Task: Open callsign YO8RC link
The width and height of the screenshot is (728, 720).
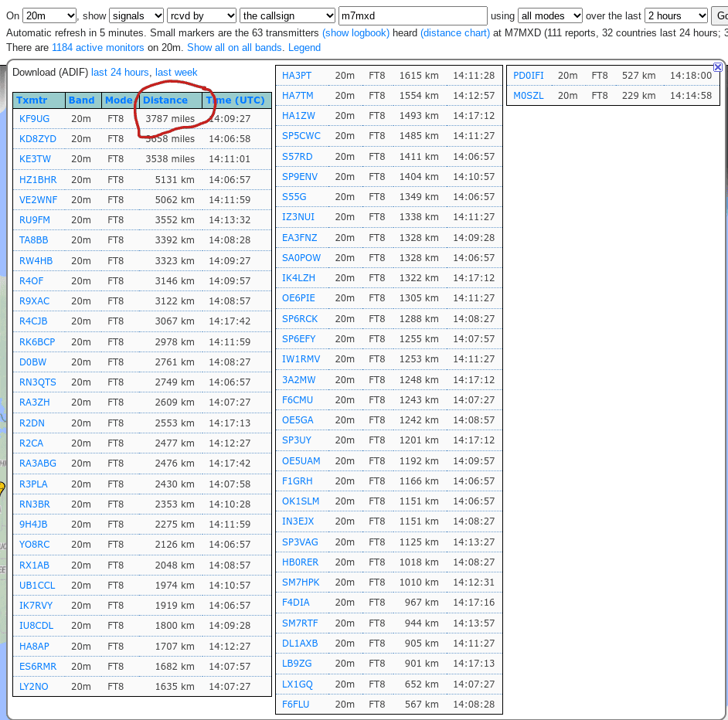Action: point(34,545)
